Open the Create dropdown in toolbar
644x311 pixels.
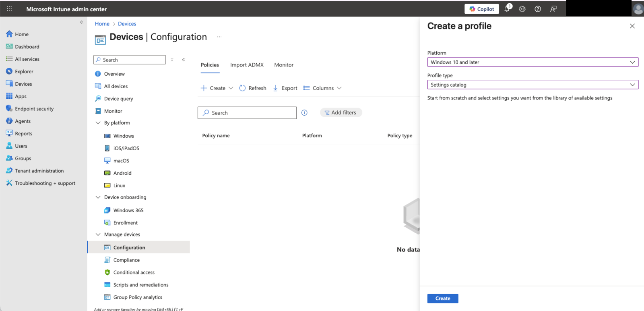[217, 88]
